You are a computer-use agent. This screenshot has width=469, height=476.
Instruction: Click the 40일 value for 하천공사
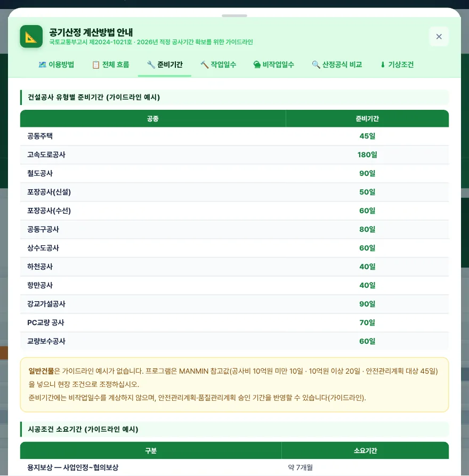(367, 267)
